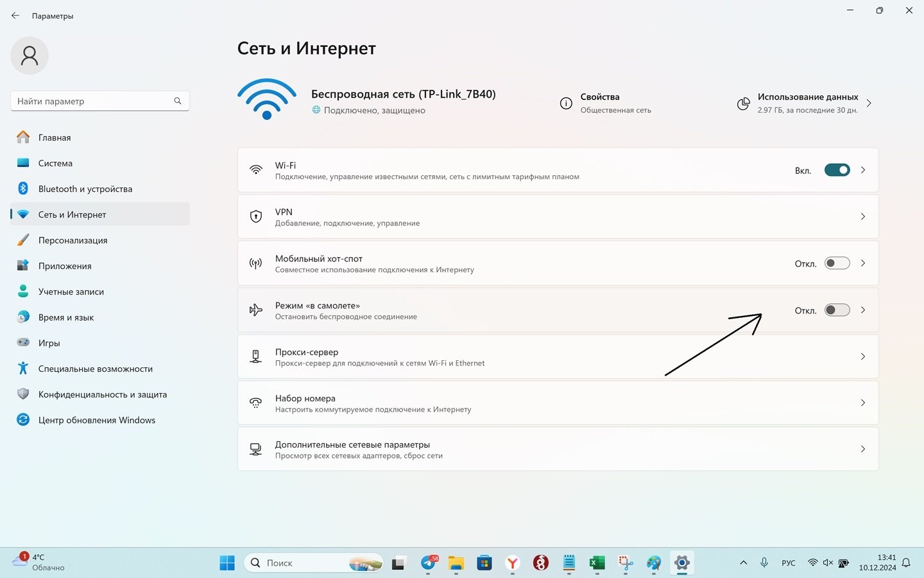The width and height of the screenshot is (924, 578).
Task: Open the Прокси-сервер row chevron
Action: [863, 356]
